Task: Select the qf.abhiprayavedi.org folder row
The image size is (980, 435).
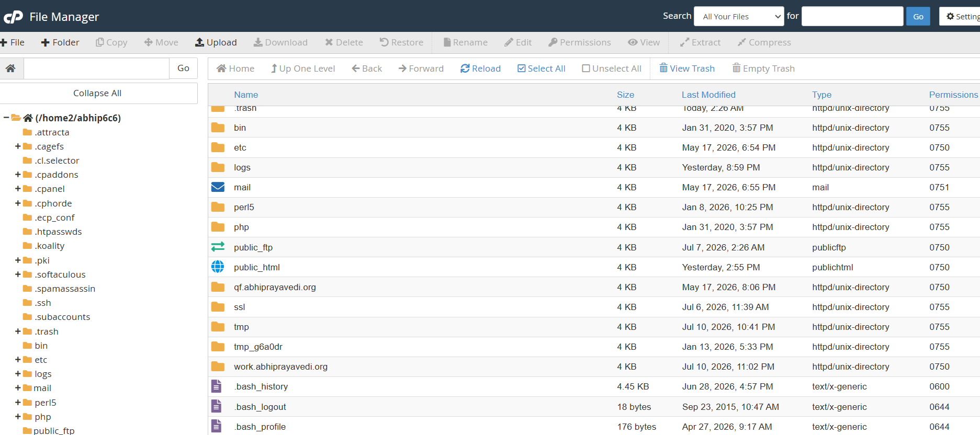Action: click(594, 287)
